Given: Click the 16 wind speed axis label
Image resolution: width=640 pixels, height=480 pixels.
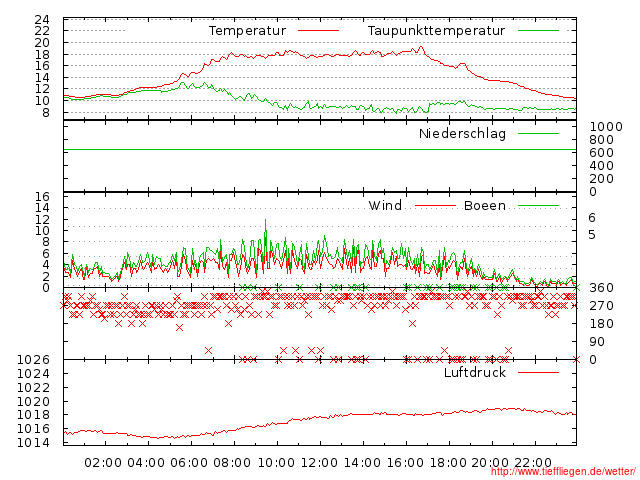Looking at the screenshot, I should click(42, 197).
